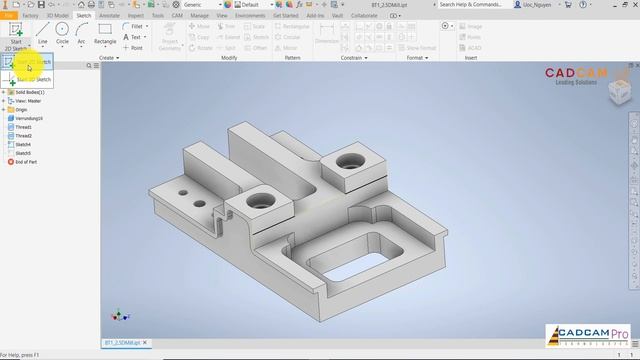Click the Dimension tool
Image resolution: width=640 pixels, height=360 pixels.
pyautogui.click(x=327, y=33)
